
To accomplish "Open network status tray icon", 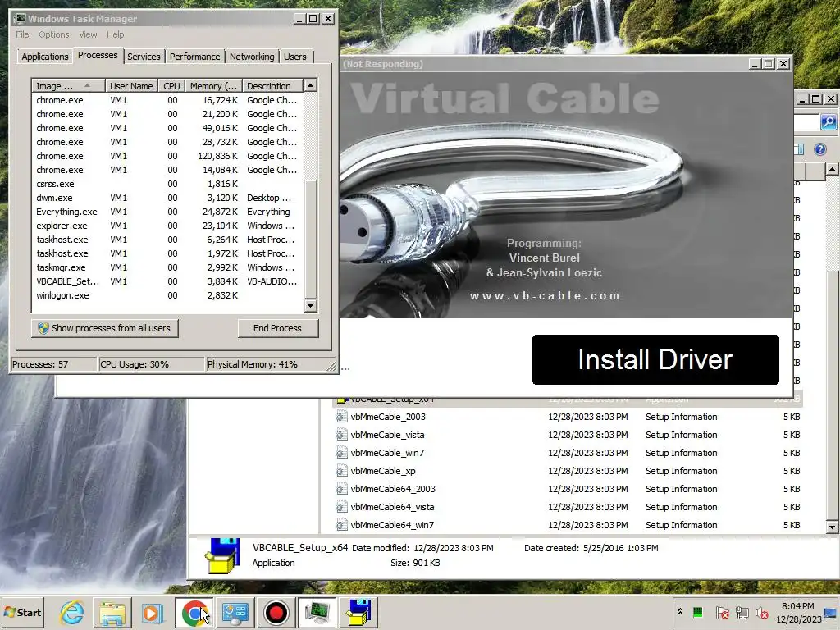I will pos(742,612).
